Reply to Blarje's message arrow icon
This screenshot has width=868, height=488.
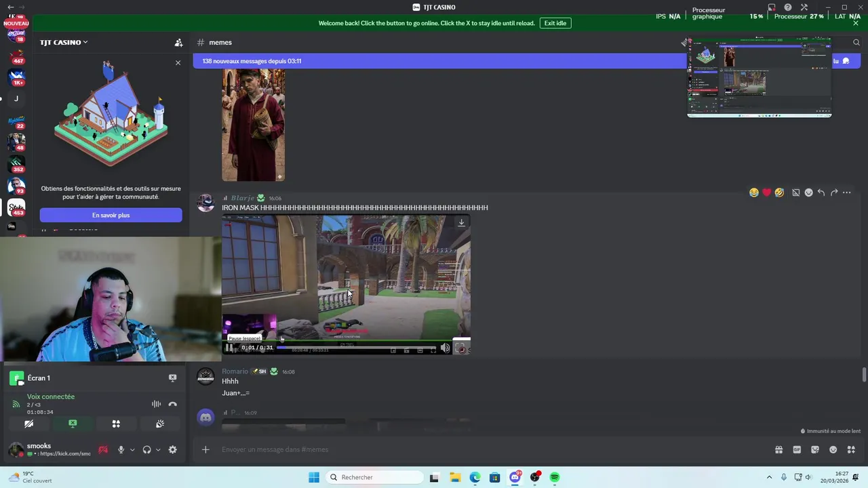pos(821,192)
